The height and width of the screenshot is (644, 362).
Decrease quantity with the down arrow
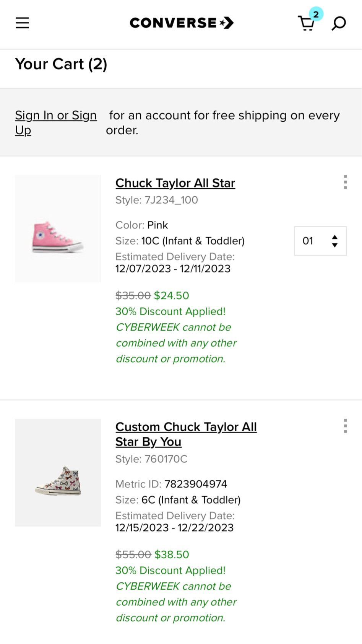(335, 245)
